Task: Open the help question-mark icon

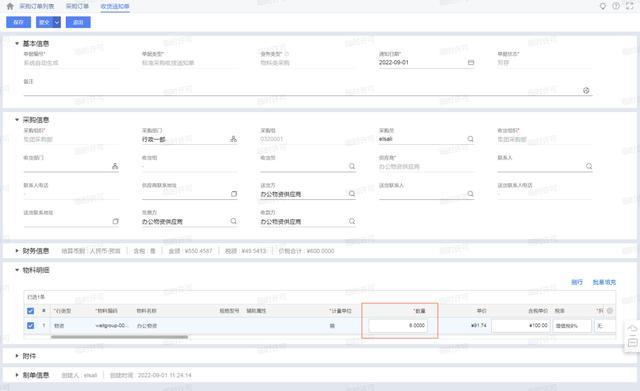Action: pos(616,6)
